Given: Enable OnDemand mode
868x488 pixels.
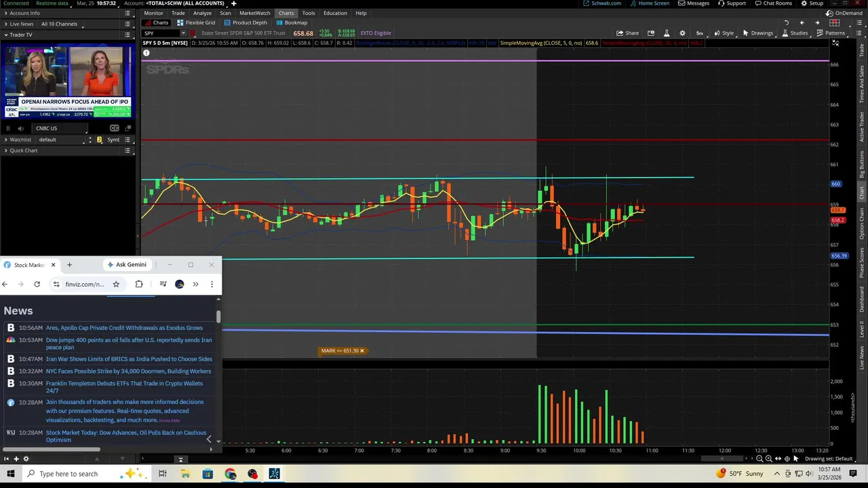Looking at the screenshot, I should pyautogui.click(x=844, y=13).
